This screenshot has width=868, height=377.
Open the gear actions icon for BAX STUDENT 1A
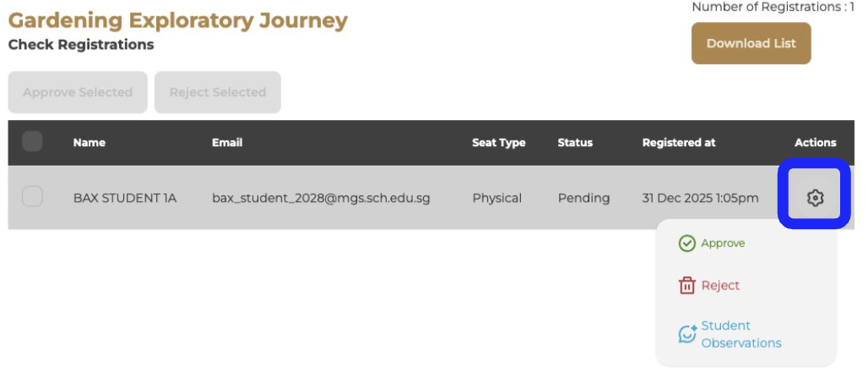(x=814, y=199)
